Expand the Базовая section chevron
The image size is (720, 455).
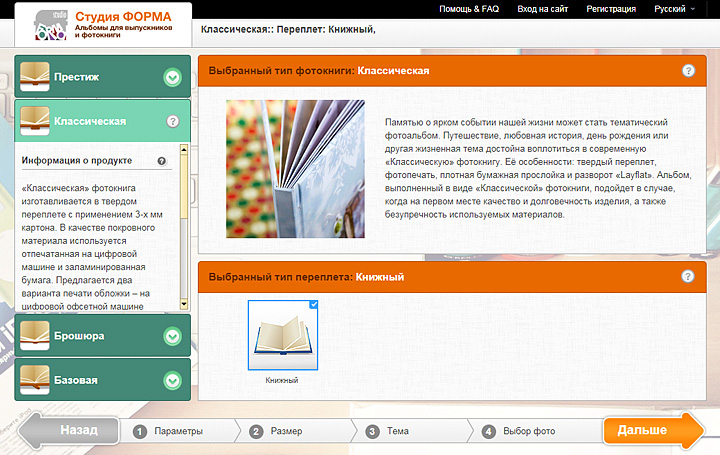172,381
